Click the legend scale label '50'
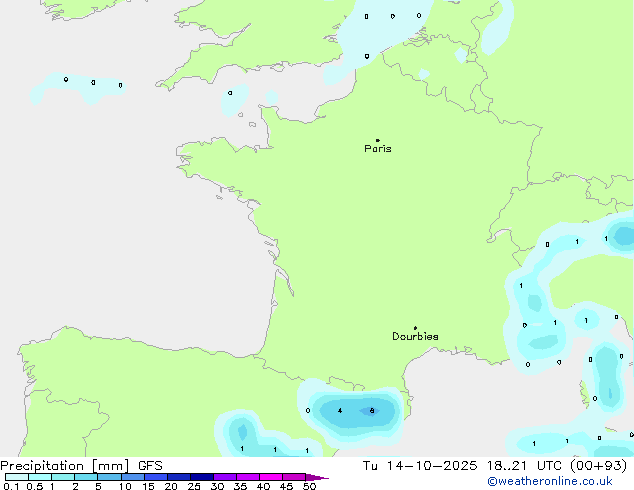Screen dimensions: 634x490 tap(309, 486)
